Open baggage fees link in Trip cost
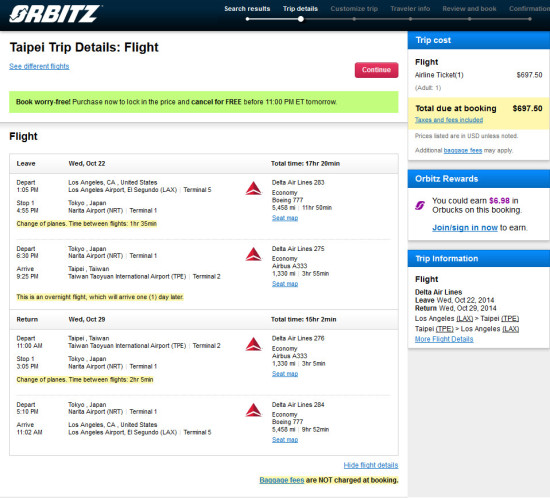 point(463,150)
